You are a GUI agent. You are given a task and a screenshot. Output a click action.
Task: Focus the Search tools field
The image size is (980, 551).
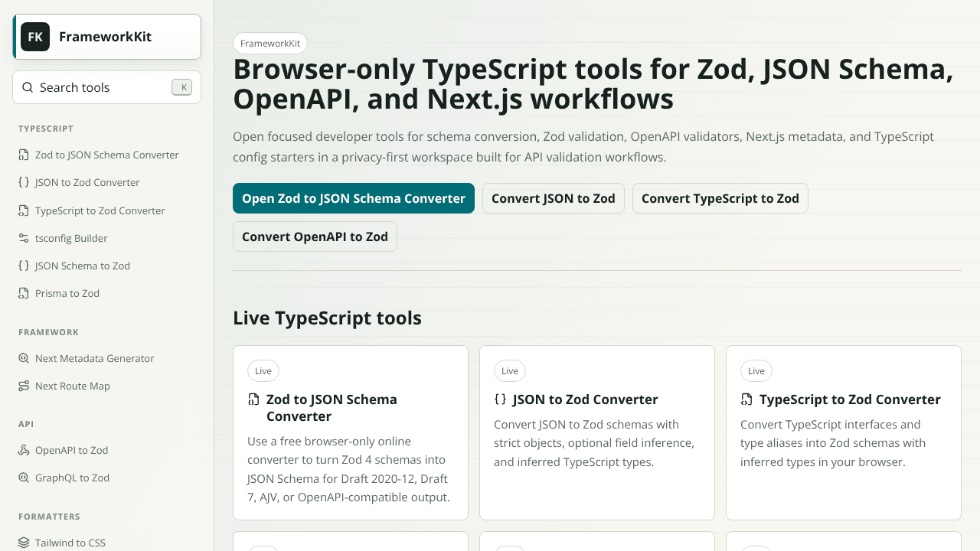(106, 87)
